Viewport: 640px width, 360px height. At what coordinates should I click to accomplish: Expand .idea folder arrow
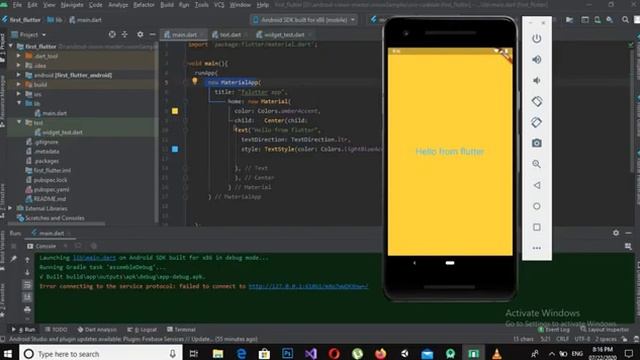18,65
